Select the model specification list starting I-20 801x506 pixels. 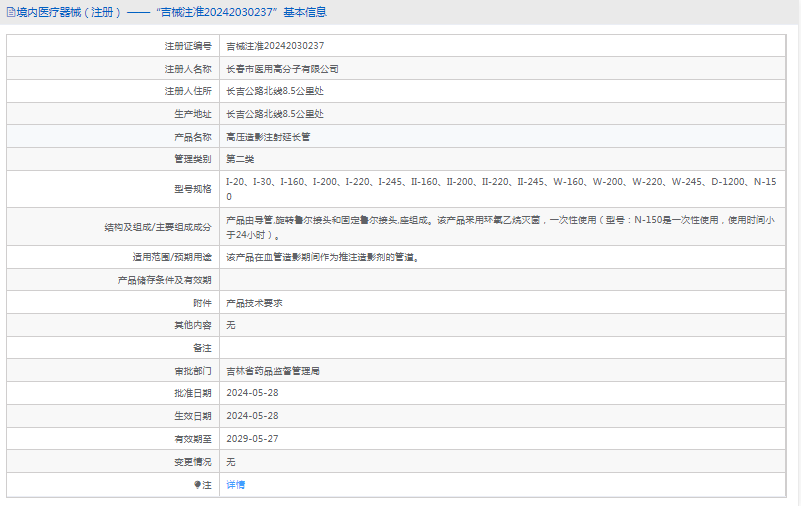coord(501,189)
